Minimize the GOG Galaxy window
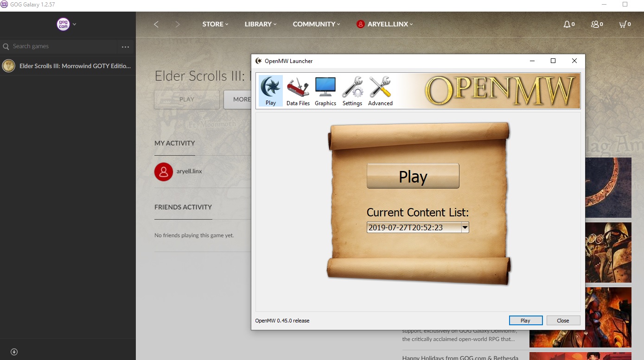The height and width of the screenshot is (360, 644). 604,4
